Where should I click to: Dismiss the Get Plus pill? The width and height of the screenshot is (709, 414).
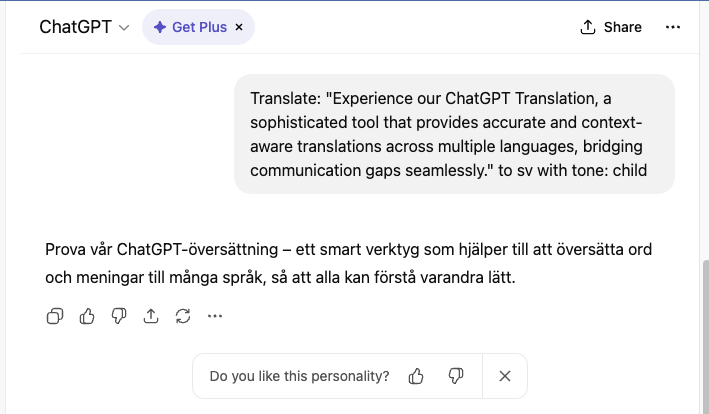pyautogui.click(x=239, y=27)
